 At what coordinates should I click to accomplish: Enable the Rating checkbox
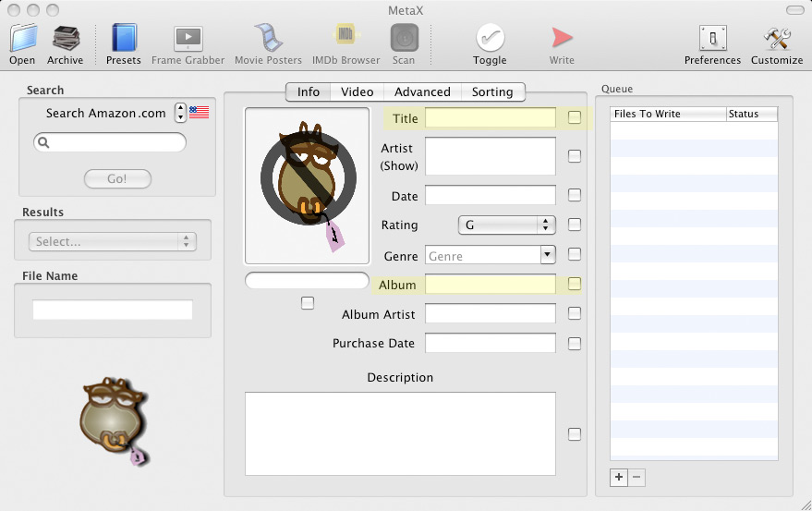click(x=575, y=225)
